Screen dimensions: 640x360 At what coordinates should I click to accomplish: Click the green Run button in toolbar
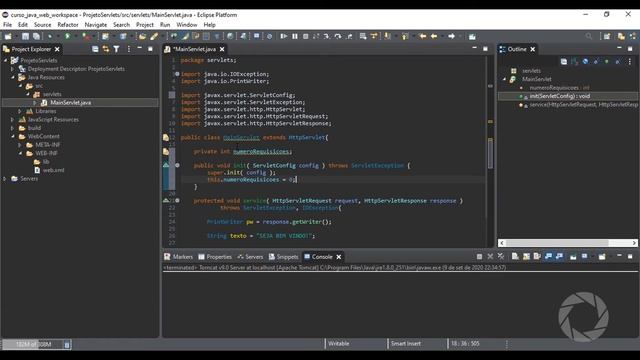click(x=68, y=36)
